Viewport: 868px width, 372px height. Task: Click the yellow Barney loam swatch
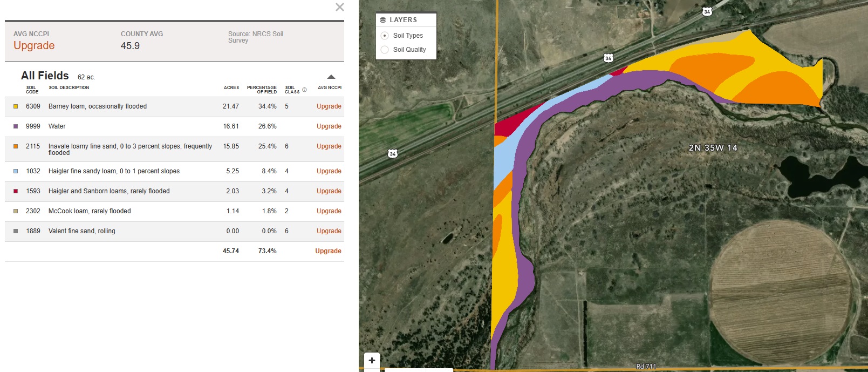pos(16,106)
